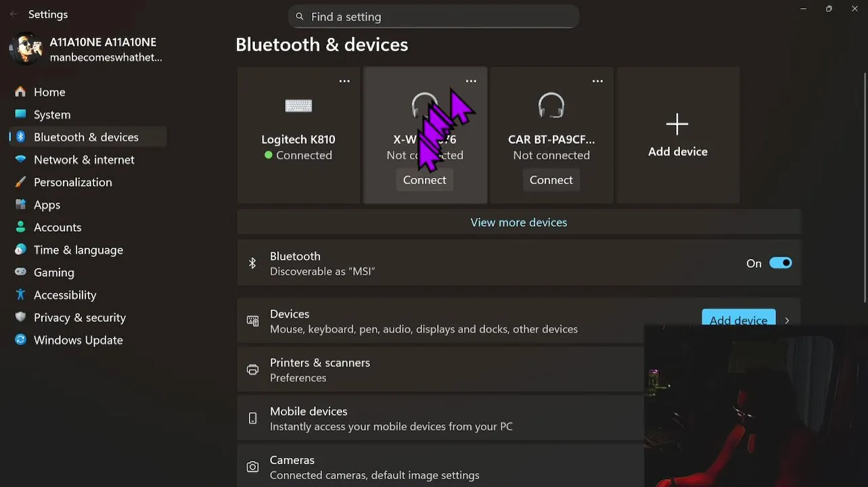Click the back arrow in Settings

tap(14, 14)
